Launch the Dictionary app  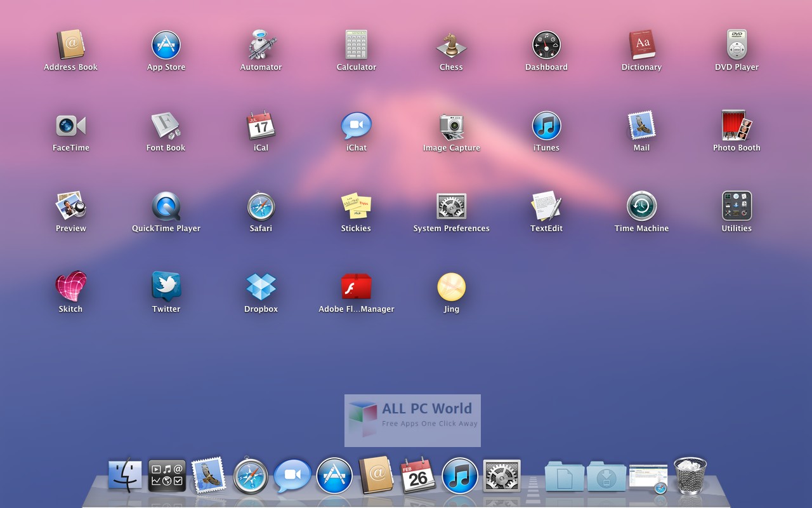pyautogui.click(x=641, y=45)
